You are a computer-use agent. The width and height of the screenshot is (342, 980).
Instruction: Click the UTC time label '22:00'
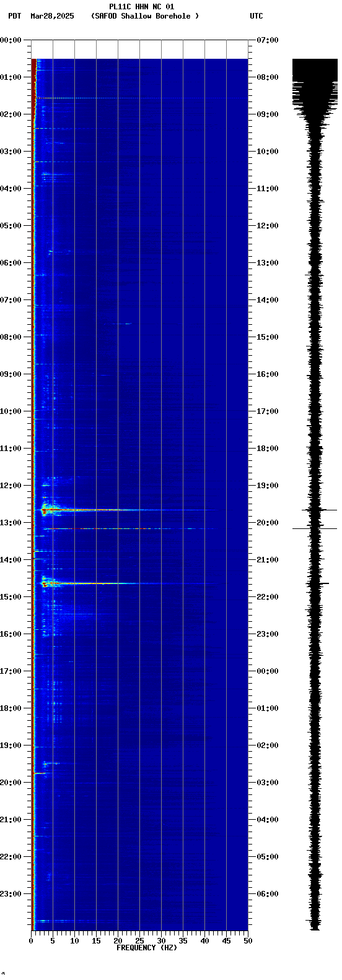(x=268, y=597)
